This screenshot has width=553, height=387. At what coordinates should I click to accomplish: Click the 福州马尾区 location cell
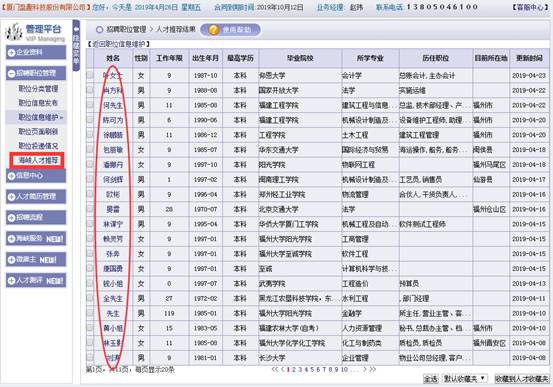(489, 164)
